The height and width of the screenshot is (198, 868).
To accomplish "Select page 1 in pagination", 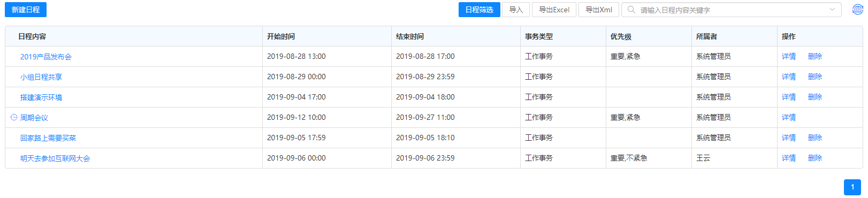I will (x=852, y=187).
